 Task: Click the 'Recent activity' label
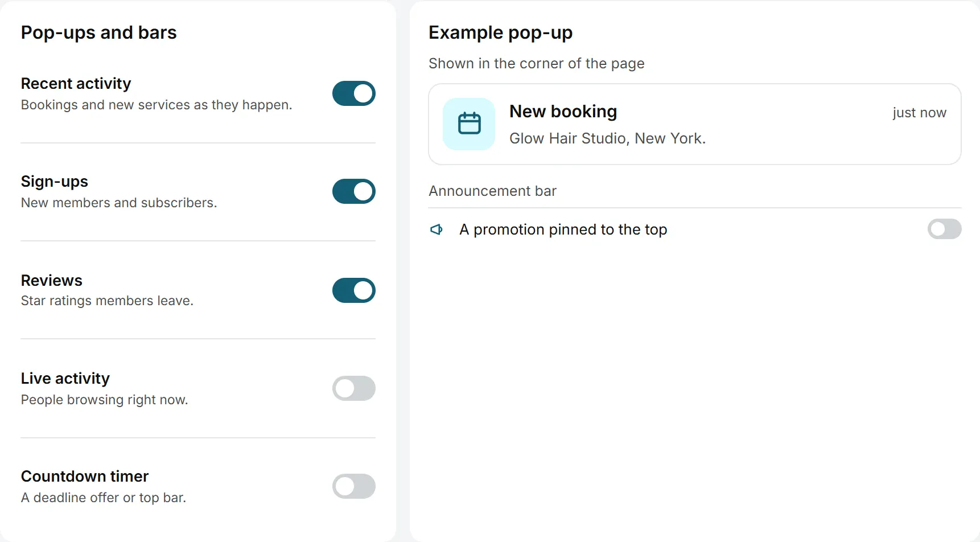click(76, 84)
